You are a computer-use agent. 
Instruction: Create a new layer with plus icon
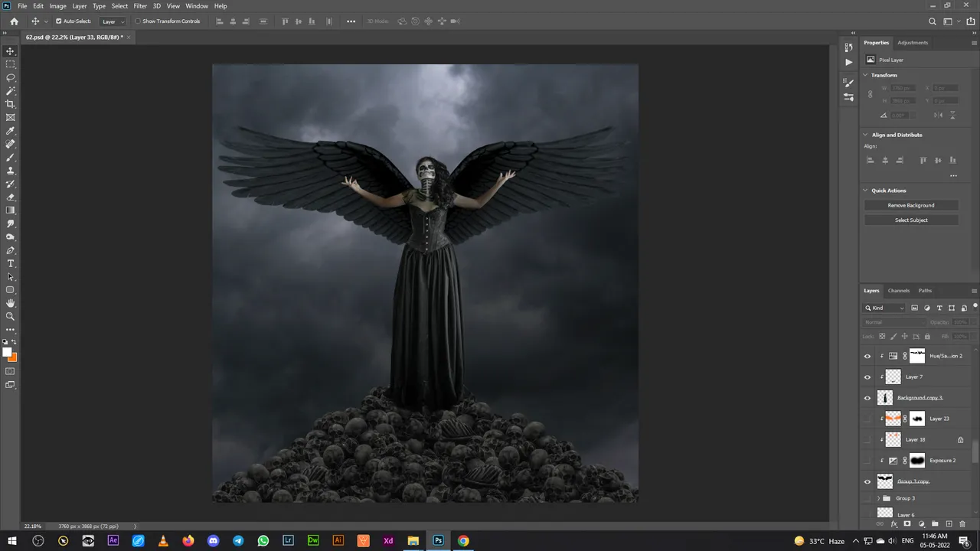point(949,524)
